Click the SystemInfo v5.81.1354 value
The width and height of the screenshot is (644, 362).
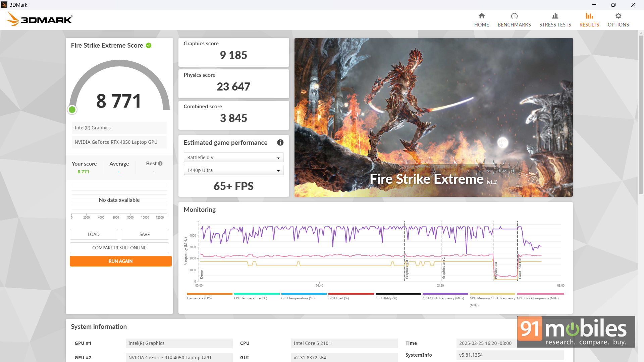tap(510, 355)
